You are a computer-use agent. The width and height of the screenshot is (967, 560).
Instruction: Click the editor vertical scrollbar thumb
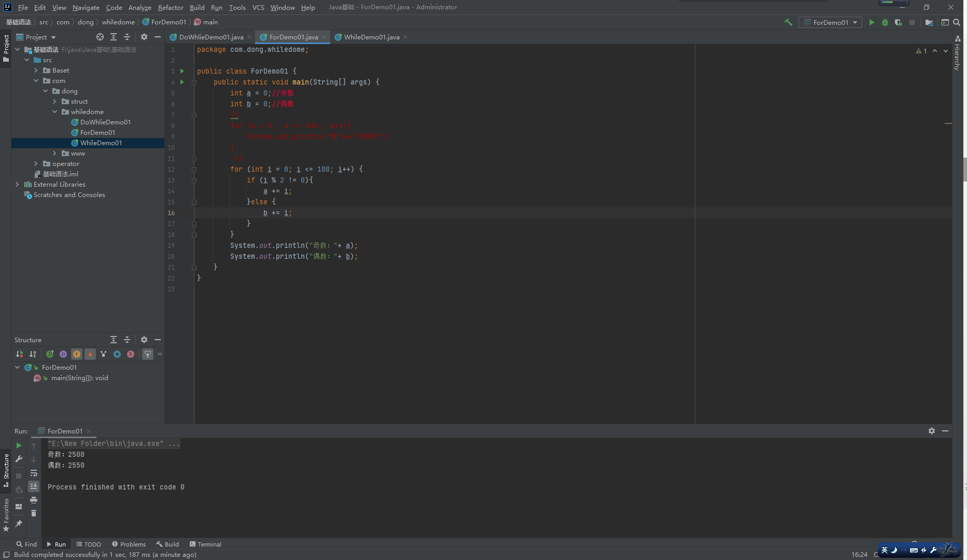click(x=964, y=169)
